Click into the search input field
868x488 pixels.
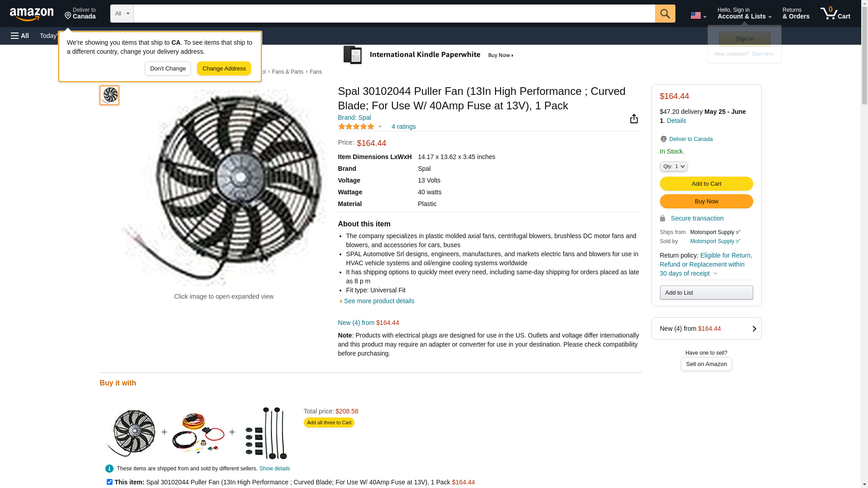click(393, 14)
